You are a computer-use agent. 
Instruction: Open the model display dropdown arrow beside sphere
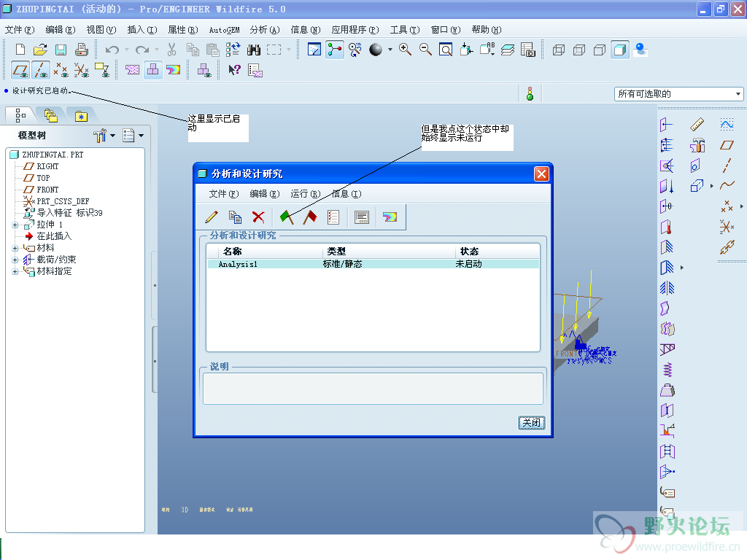pyautogui.click(x=390, y=50)
